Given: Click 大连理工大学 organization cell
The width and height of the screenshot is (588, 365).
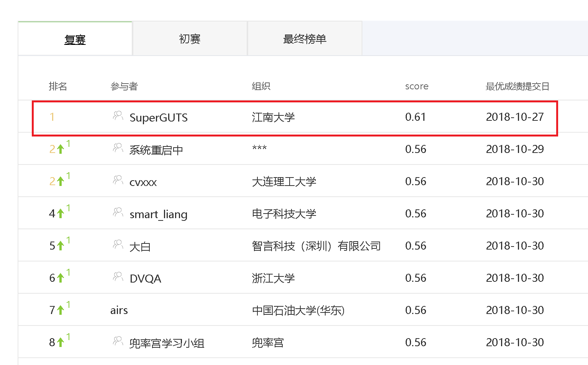Looking at the screenshot, I should point(284,181).
